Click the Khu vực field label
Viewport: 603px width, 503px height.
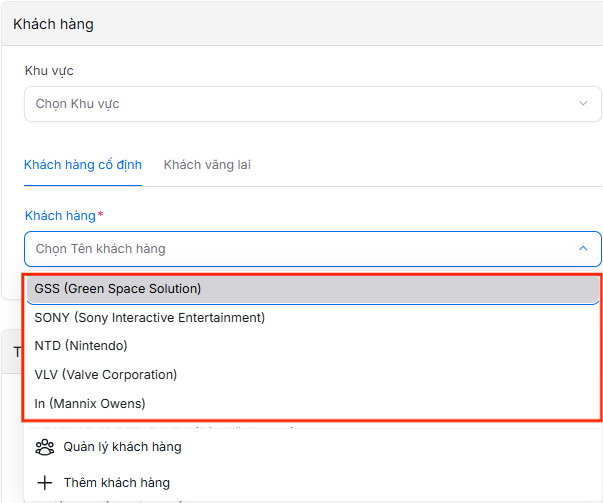(x=49, y=71)
